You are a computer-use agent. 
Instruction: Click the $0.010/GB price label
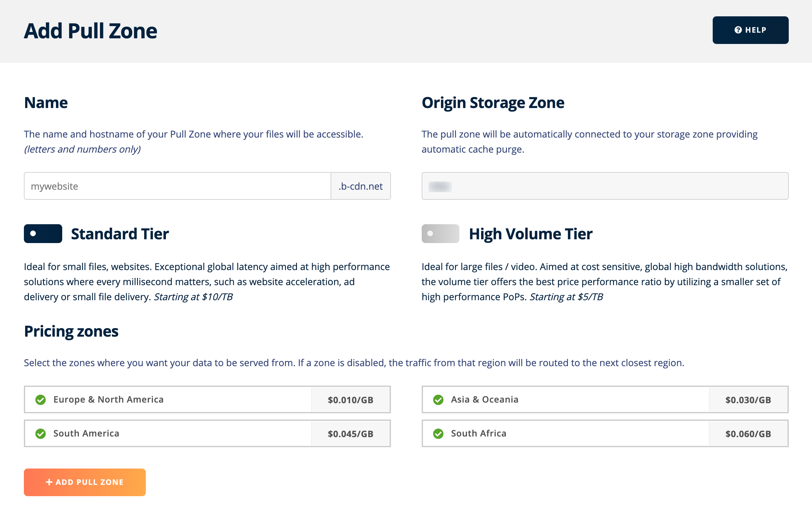350,400
